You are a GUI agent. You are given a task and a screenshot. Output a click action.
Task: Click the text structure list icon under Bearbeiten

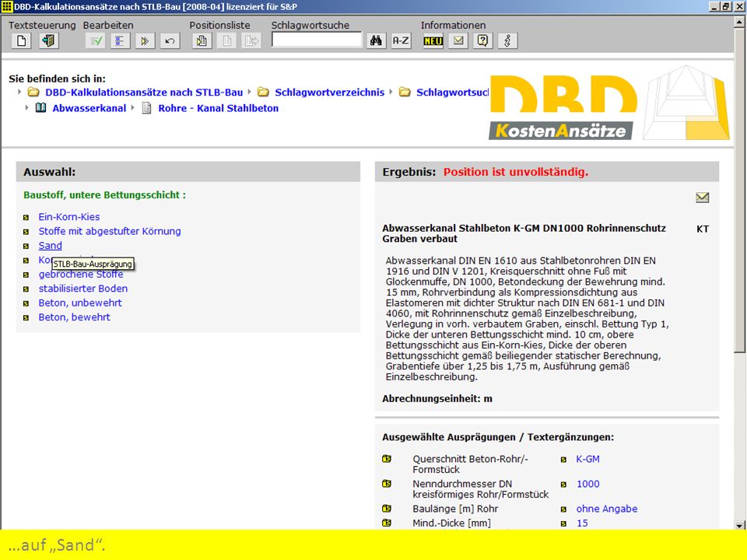coord(120,41)
